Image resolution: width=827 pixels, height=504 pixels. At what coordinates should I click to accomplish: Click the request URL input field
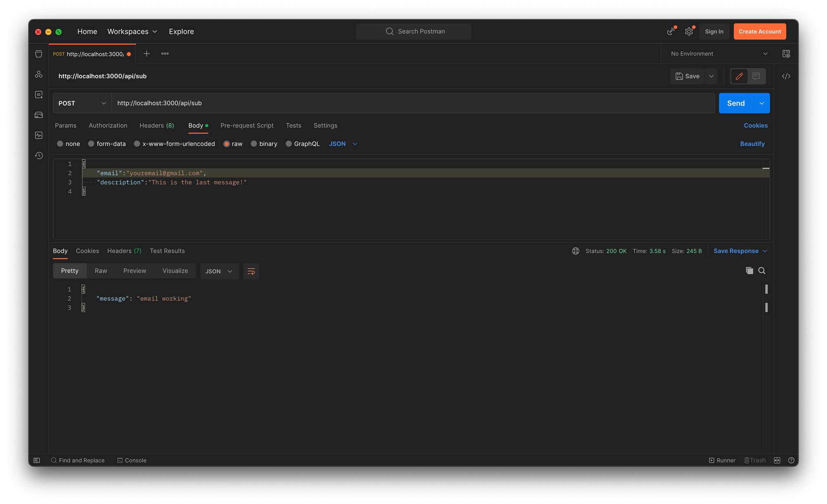pos(413,103)
